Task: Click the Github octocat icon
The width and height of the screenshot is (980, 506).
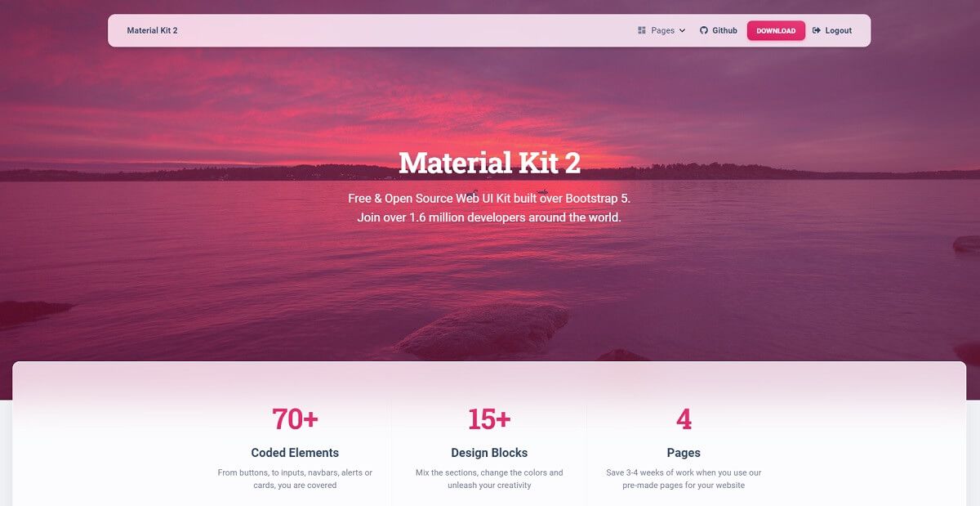Action: point(704,30)
